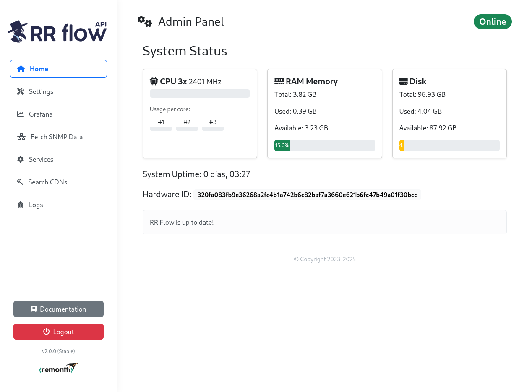Screen dimensions: 532x392
Task: Click the green Online status badge
Action: [493, 22]
